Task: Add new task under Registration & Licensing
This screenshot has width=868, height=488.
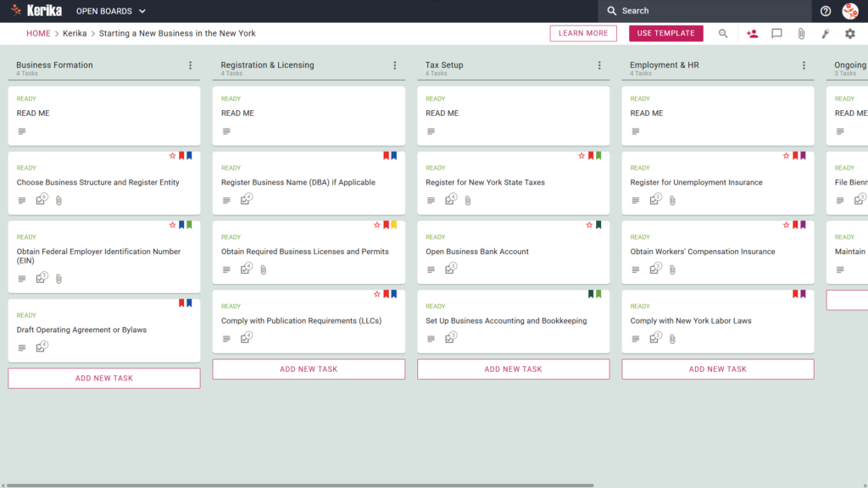Action: point(309,369)
